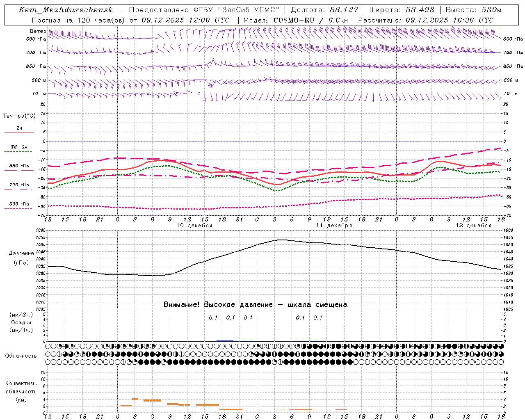Click the 11 декабря date label
525x420 pixels.
pos(334,226)
